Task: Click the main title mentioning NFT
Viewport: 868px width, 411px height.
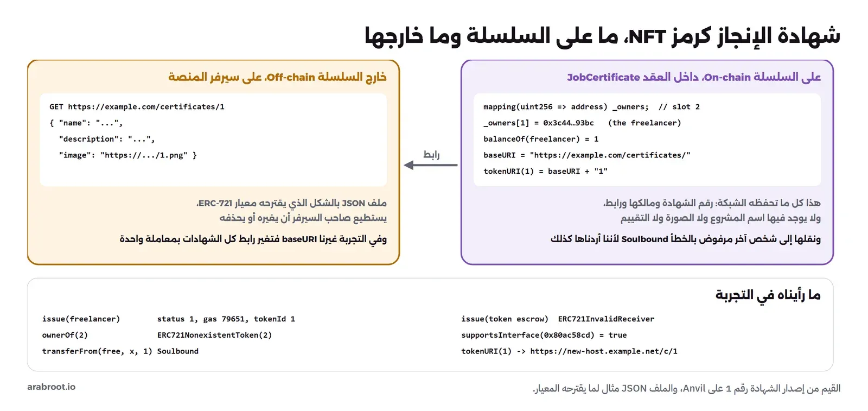Action: [602, 36]
